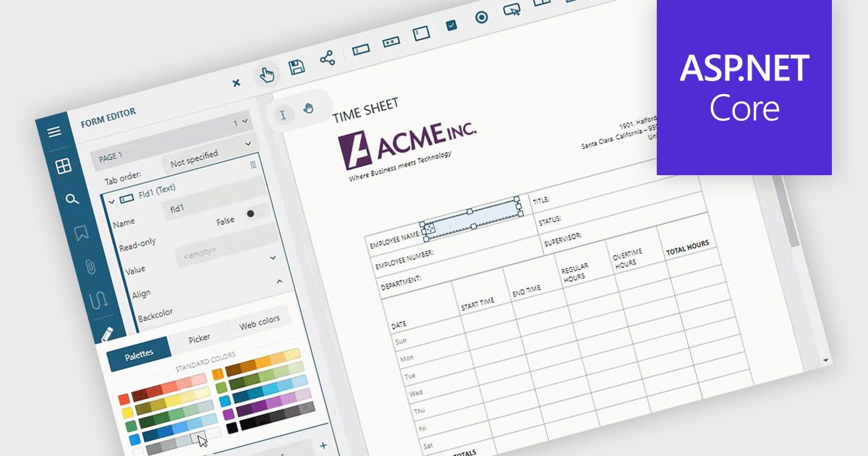Add a password field with the asterisks tool

pyautogui.click(x=391, y=41)
